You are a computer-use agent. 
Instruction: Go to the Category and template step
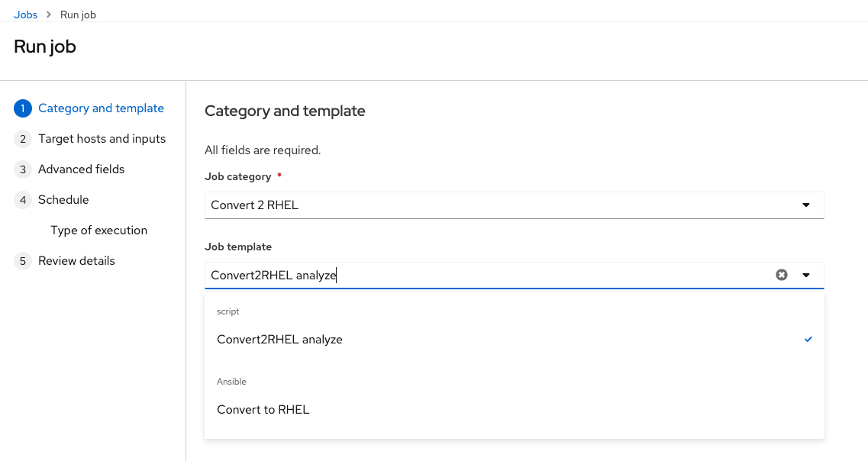(x=101, y=108)
